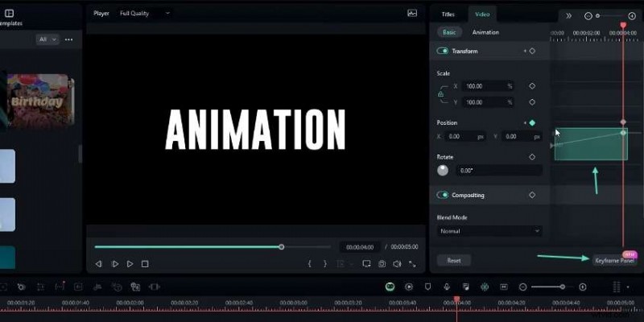Viewport: 644px width, 322px height.
Task: Switch to the Titles tab
Action: tap(448, 14)
